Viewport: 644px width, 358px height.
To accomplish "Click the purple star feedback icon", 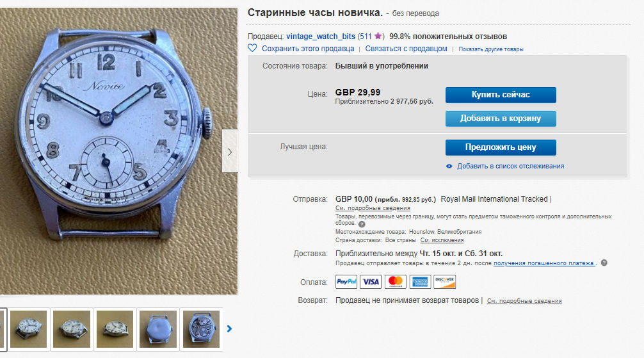I will [x=378, y=36].
